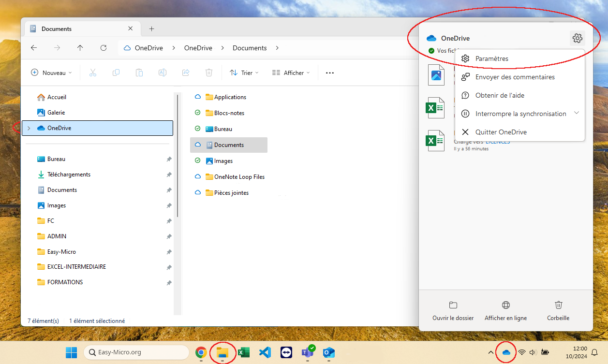Viewport: 608px width, 364px height.
Task: Choose Quitter OneDrive
Action: 520,132
